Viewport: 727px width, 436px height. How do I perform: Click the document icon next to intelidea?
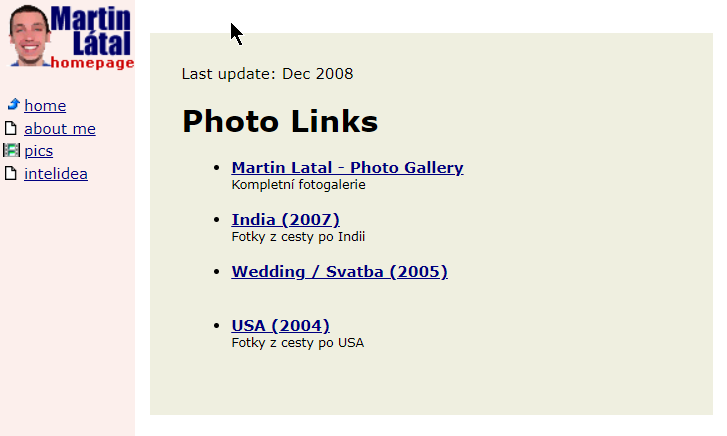pyautogui.click(x=10, y=173)
